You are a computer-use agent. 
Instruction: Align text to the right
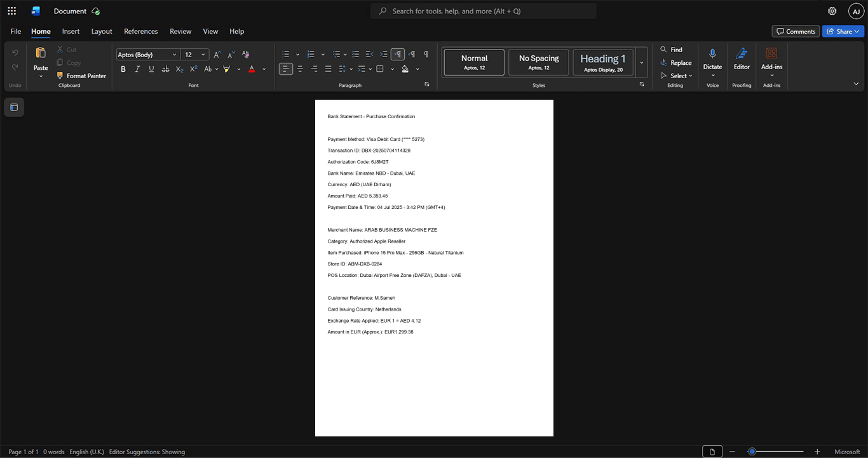pyautogui.click(x=314, y=69)
